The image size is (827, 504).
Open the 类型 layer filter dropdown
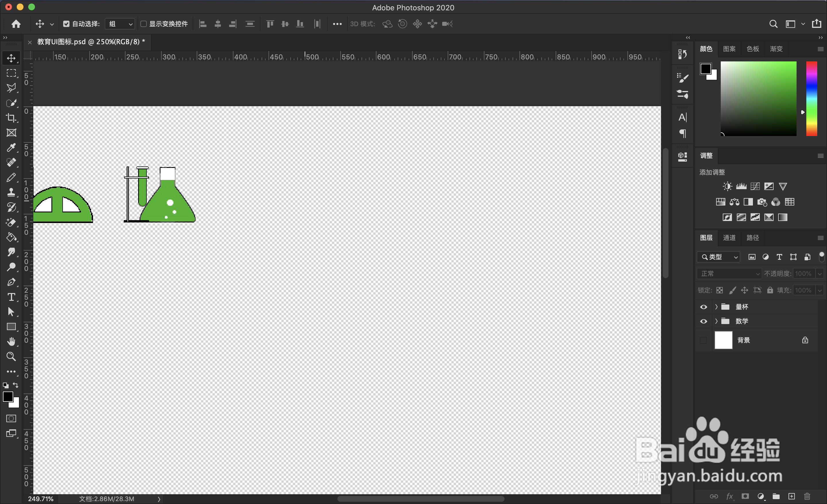(x=718, y=257)
